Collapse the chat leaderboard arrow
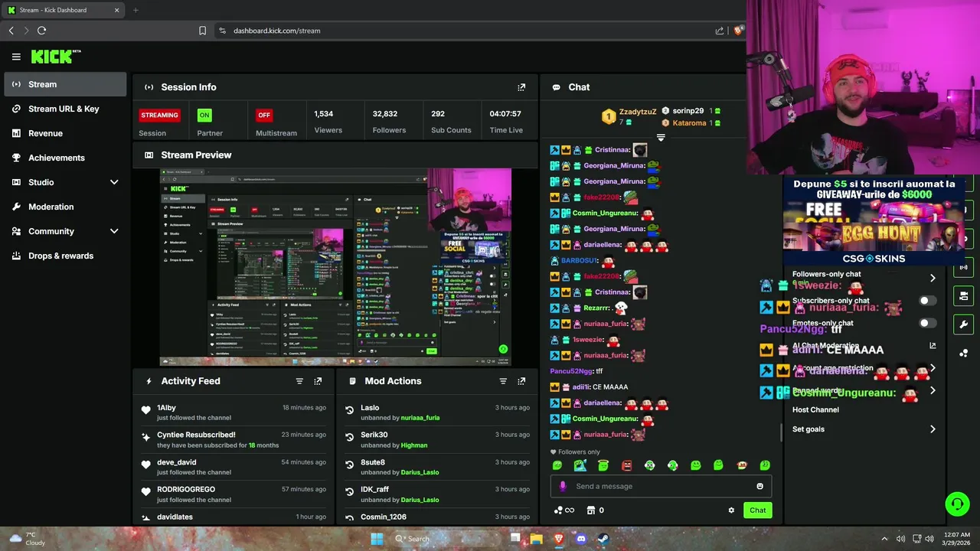Image resolution: width=980 pixels, height=551 pixels. (661, 138)
